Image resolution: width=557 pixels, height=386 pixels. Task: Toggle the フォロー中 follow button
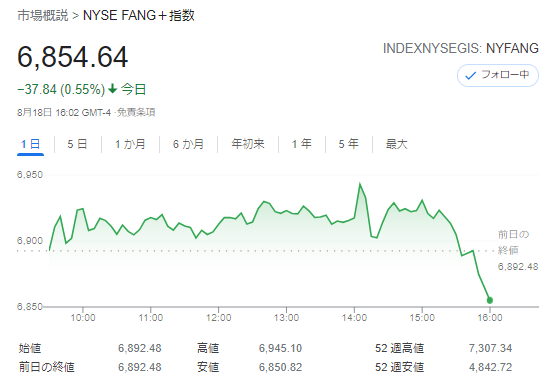(x=498, y=75)
